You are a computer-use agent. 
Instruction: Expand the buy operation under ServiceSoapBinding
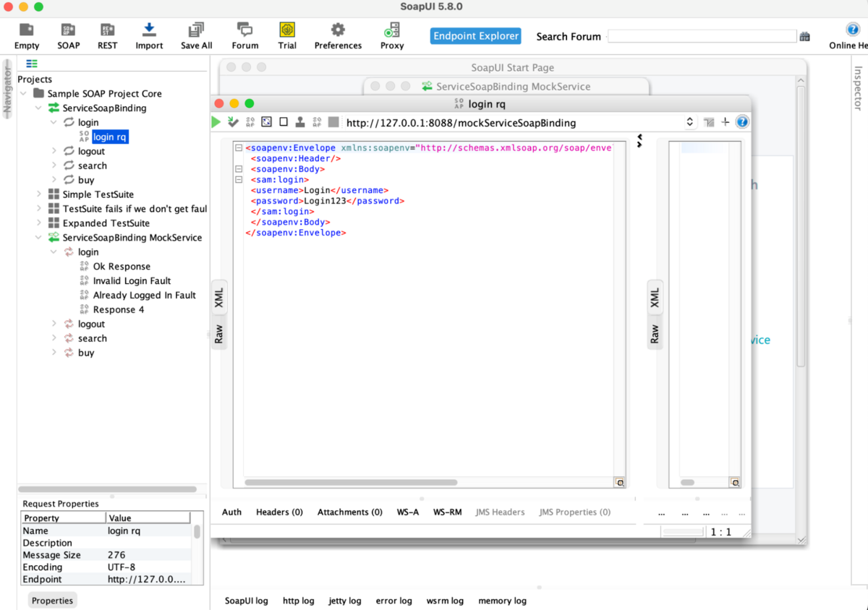click(x=54, y=180)
